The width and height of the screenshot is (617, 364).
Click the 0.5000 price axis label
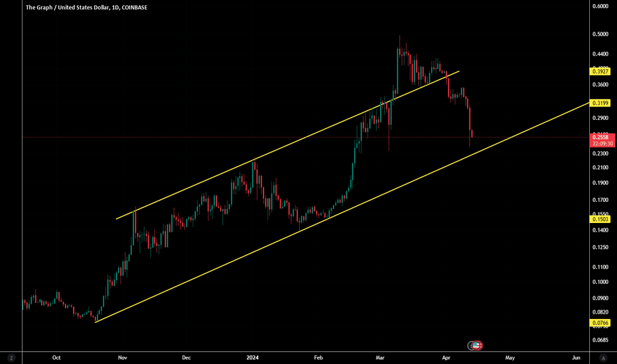point(600,34)
